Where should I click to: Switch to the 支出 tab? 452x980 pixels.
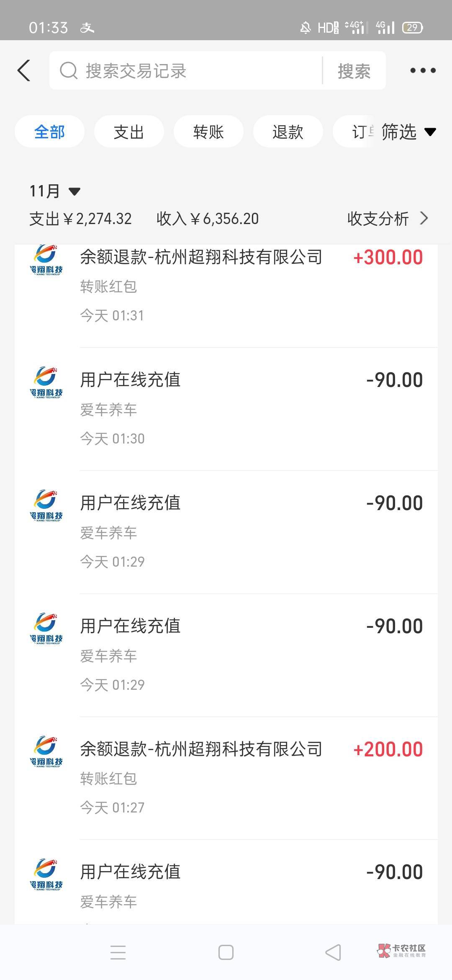point(129,132)
